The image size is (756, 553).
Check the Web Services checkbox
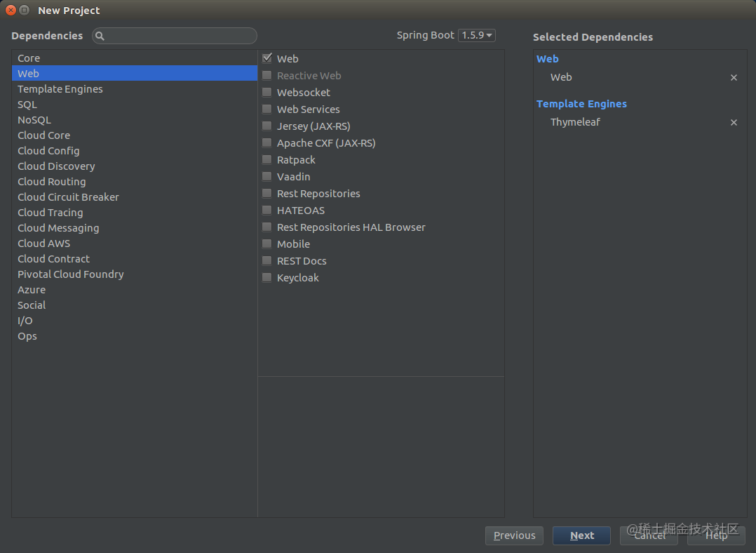pos(266,109)
